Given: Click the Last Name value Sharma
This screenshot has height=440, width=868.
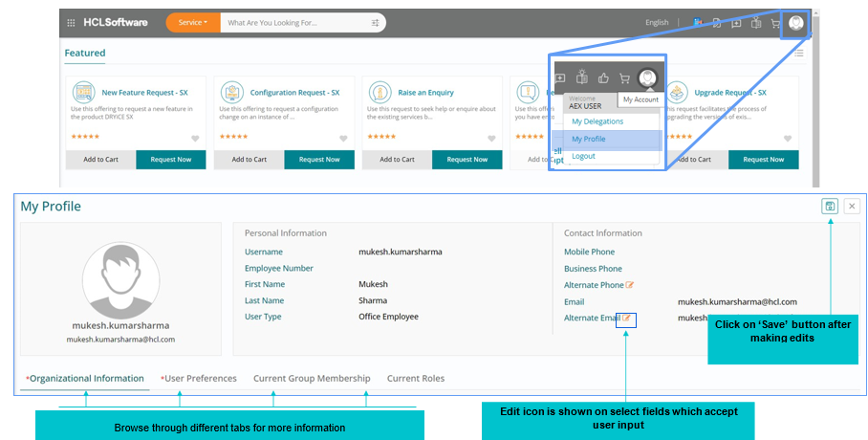Looking at the screenshot, I should point(373,301).
